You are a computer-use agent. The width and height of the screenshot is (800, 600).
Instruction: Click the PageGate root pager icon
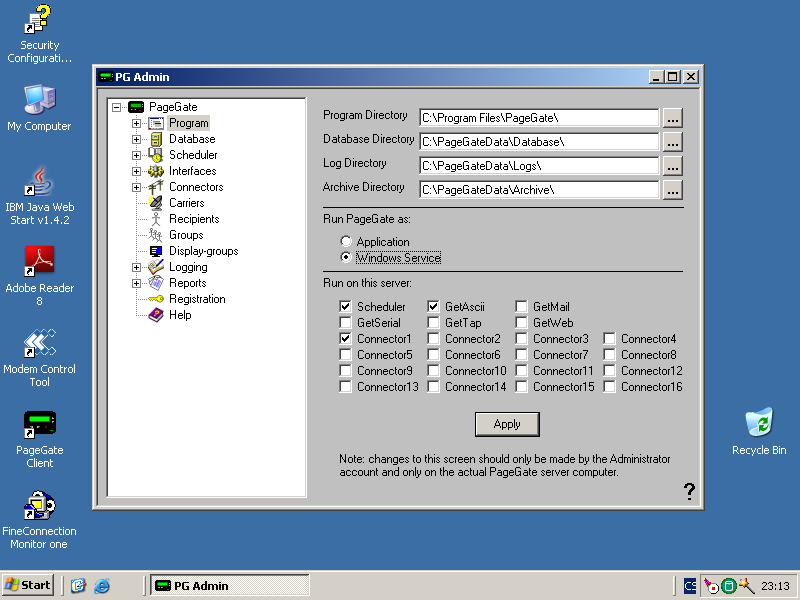(x=136, y=107)
